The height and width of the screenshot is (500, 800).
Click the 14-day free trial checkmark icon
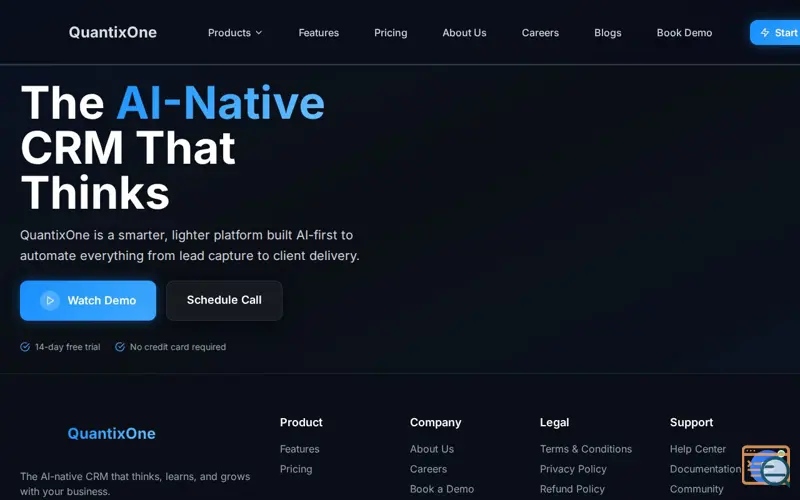pos(25,347)
